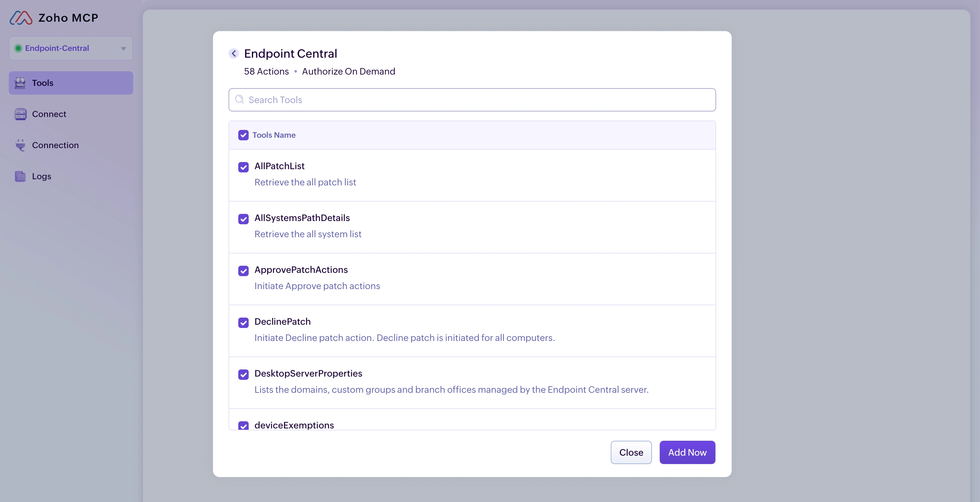Screen dimensions: 980x502
Task: Click the Zoho MCP logo icon
Action: point(21,18)
